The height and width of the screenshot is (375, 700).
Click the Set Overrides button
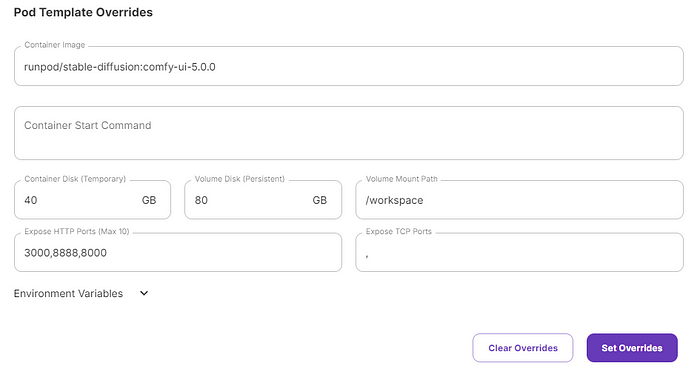632,348
